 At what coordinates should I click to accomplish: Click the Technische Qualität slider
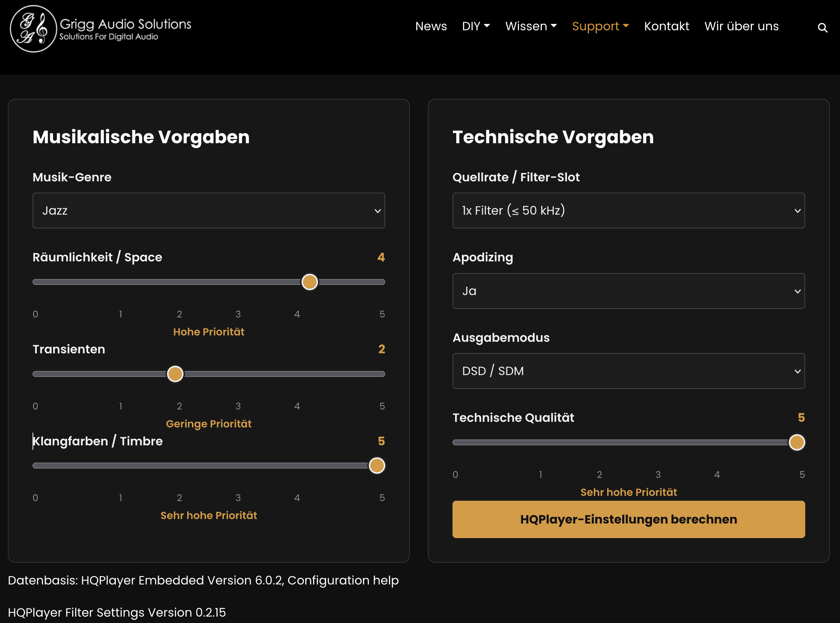point(629,442)
